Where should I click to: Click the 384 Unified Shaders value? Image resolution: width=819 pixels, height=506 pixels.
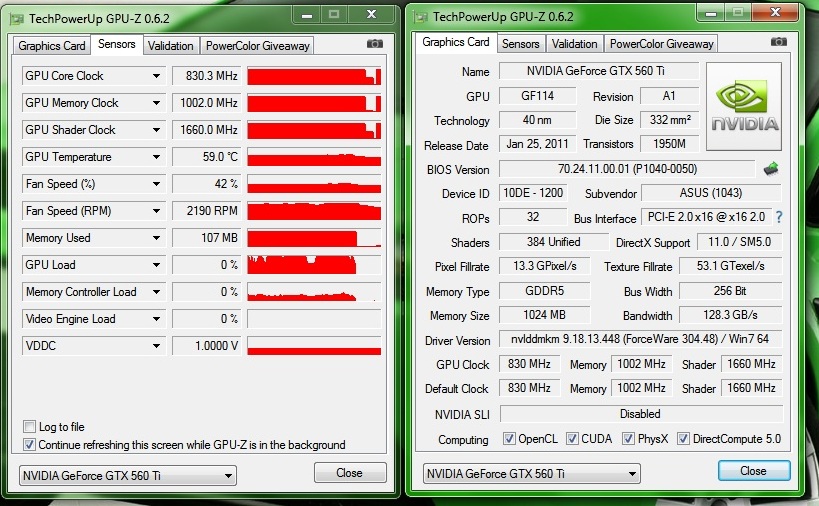tap(554, 242)
